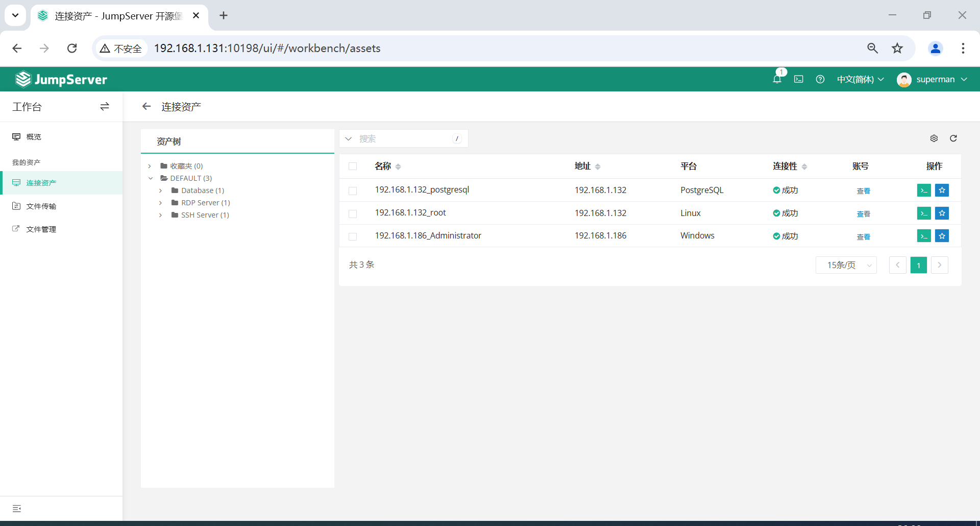Select all assets with header checkbox
Image resolution: width=980 pixels, height=526 pixels.
click(x=353, y=166)
